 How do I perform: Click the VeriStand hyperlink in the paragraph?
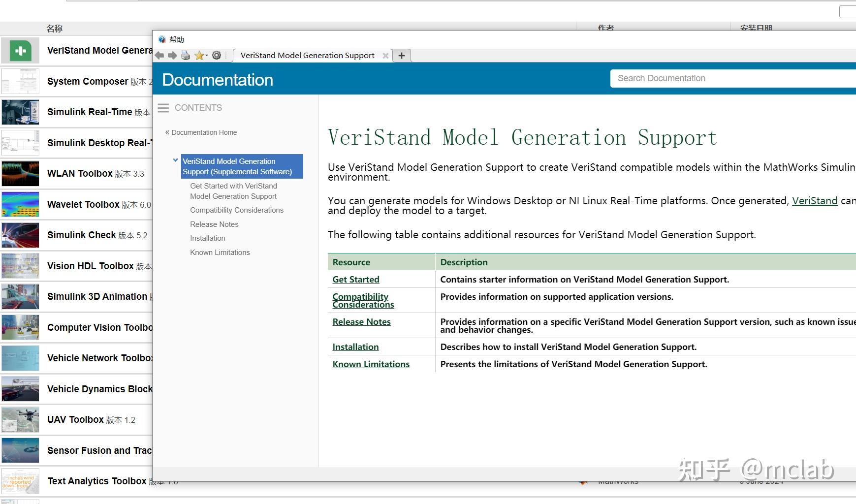[x=815, y=201]
